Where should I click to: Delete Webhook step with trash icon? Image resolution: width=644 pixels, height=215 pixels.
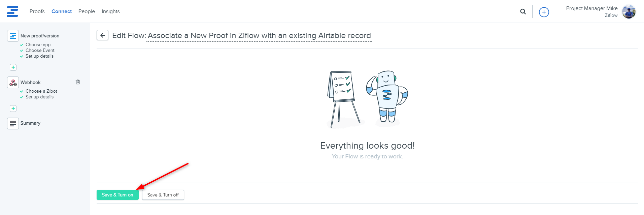(x=78, y=82)
